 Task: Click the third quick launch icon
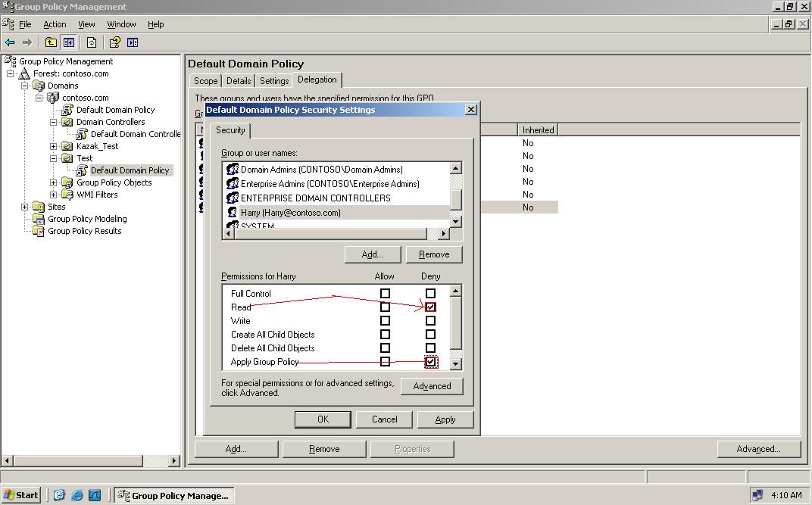94,495
